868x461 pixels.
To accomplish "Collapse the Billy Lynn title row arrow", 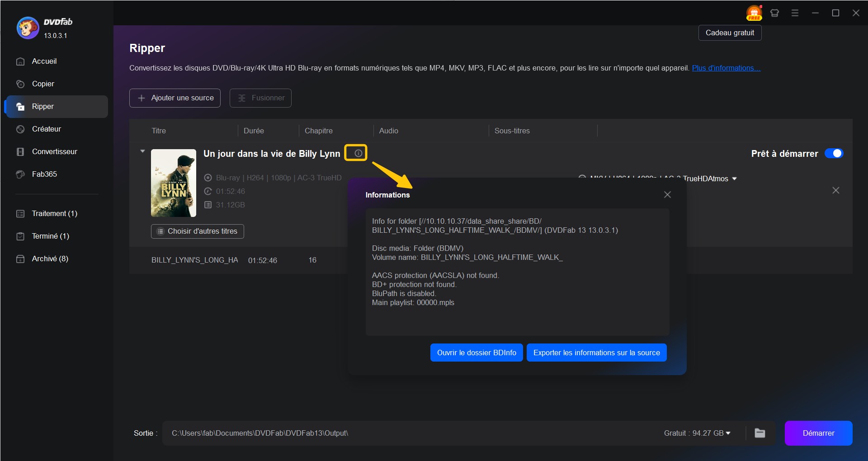I will [x=142, y=151].
